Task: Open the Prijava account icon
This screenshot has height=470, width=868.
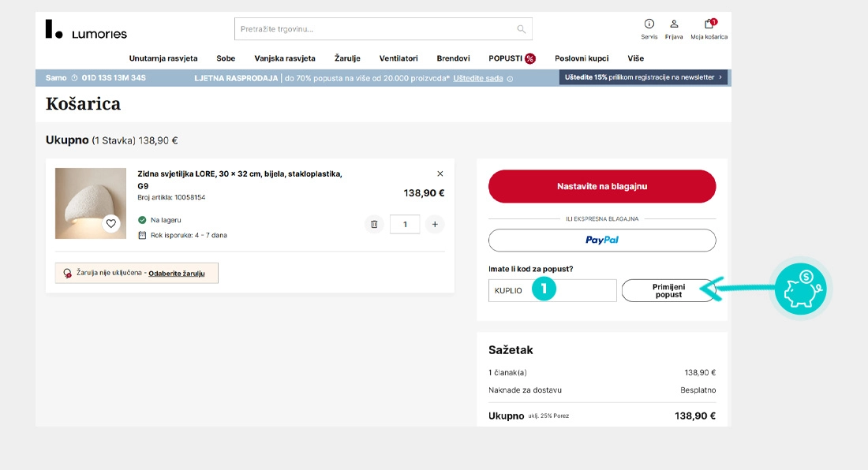Action: pos(674,24)
